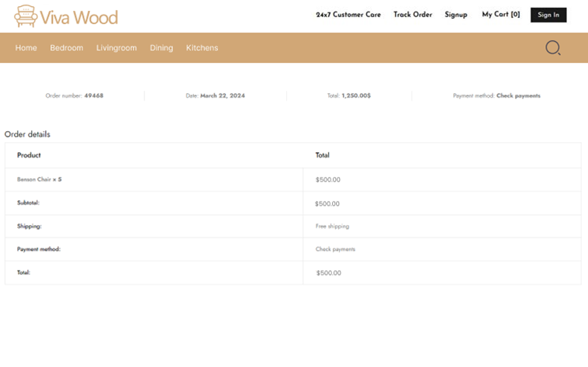
Task: Go to the Track Order page
Action: coord(413,15)
